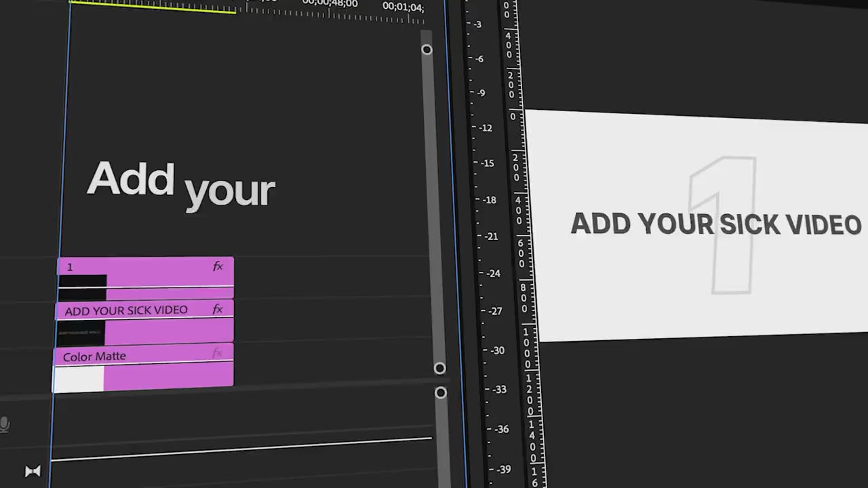Click the white Color Matte thumbnail
This screenshot has width=868, height=488.
click(x=79, y=380)
